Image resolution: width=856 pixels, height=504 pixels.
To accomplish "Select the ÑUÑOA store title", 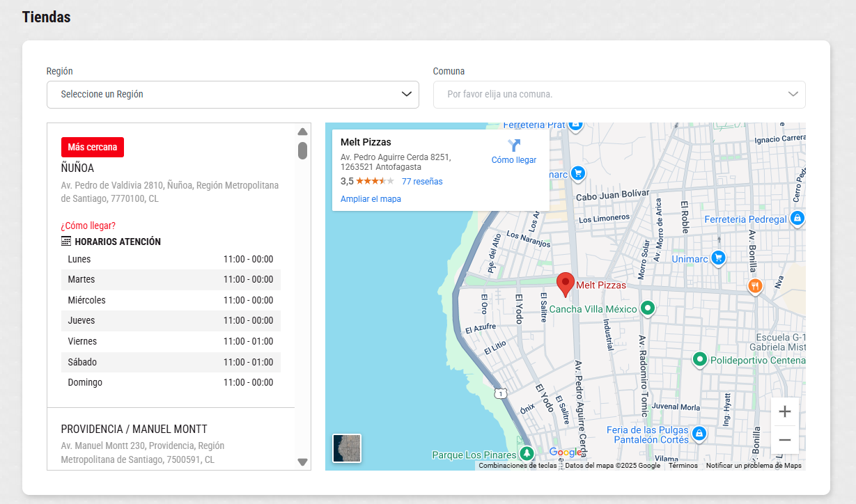I will pyautogui.click(x=77, y=168).
